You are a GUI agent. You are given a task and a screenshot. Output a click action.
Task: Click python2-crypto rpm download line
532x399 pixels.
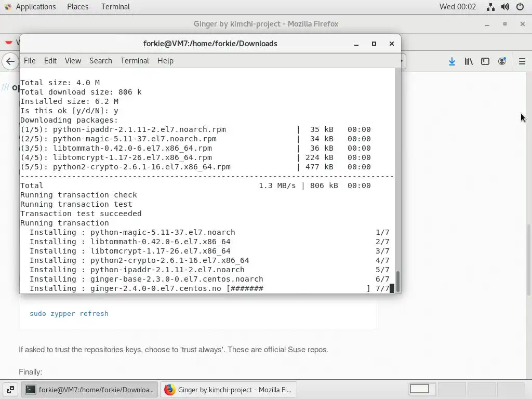click(195, 167)
